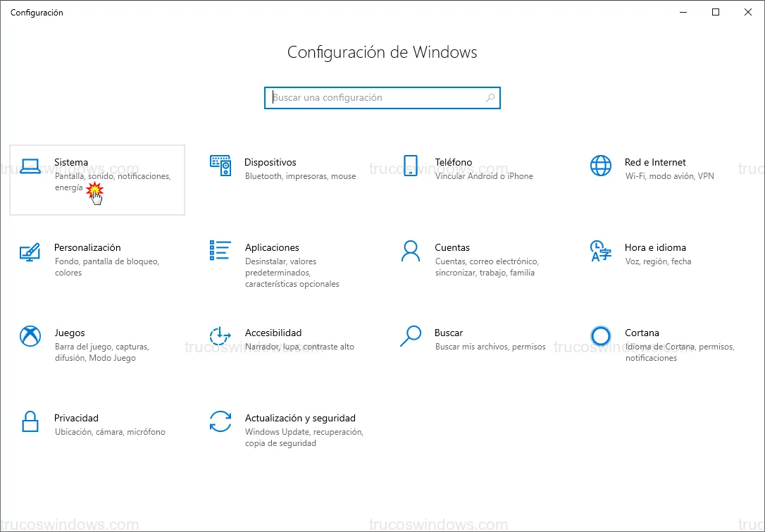Open Dispositivos via its keyboard and speaker icon
The width and height of the screenshot is (765, 532).
[220, 166]
